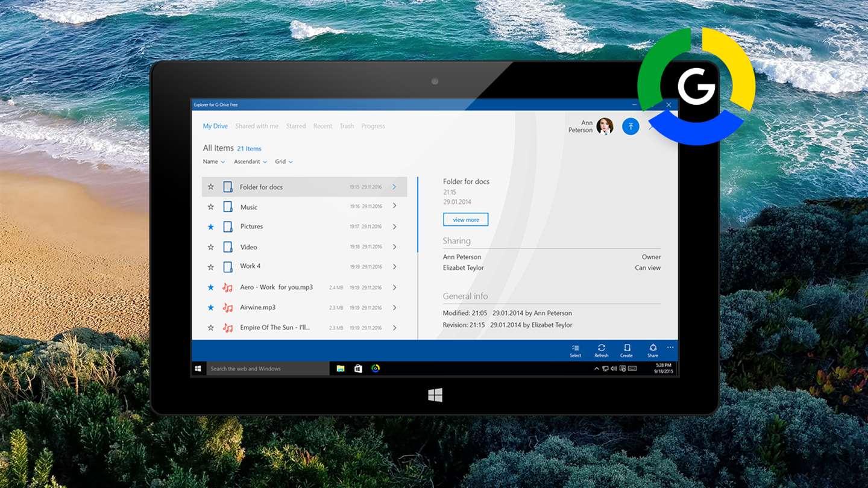Switch to the Trash tab
The image size is (868, 488).
click(347, 126)
